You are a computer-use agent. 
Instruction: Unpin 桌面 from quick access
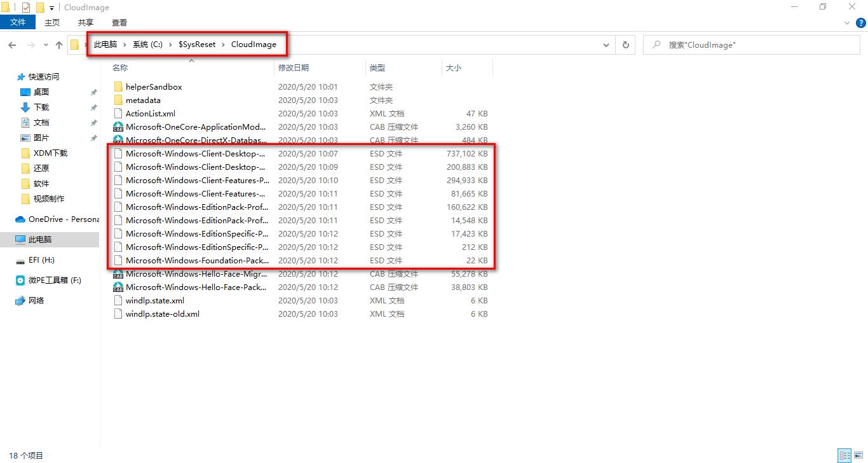(93, 93)
